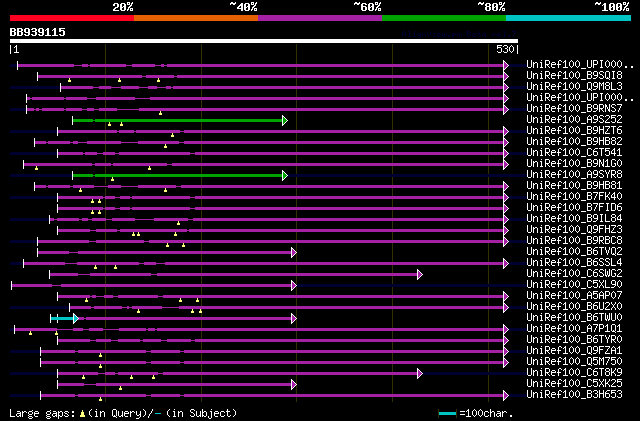Select the UniRef100_B9N1G0 label
The height and width of the screenshot is (421, 640).
pos(574,164)
